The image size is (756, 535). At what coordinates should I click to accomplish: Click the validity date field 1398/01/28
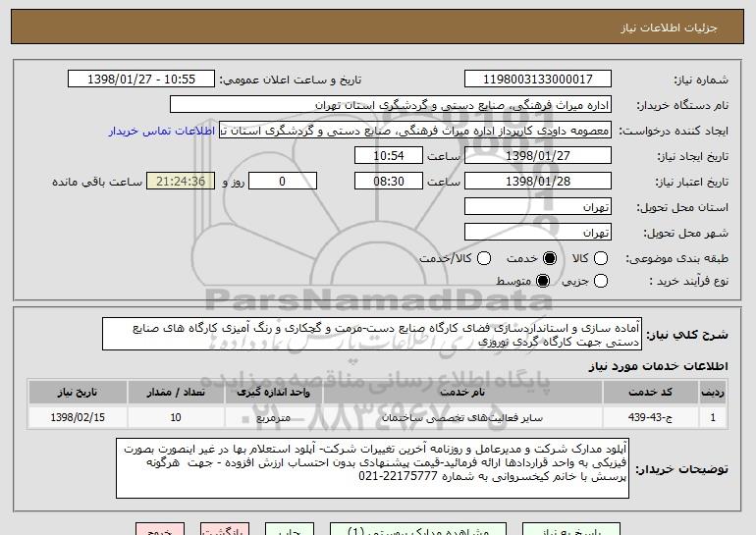538,182
